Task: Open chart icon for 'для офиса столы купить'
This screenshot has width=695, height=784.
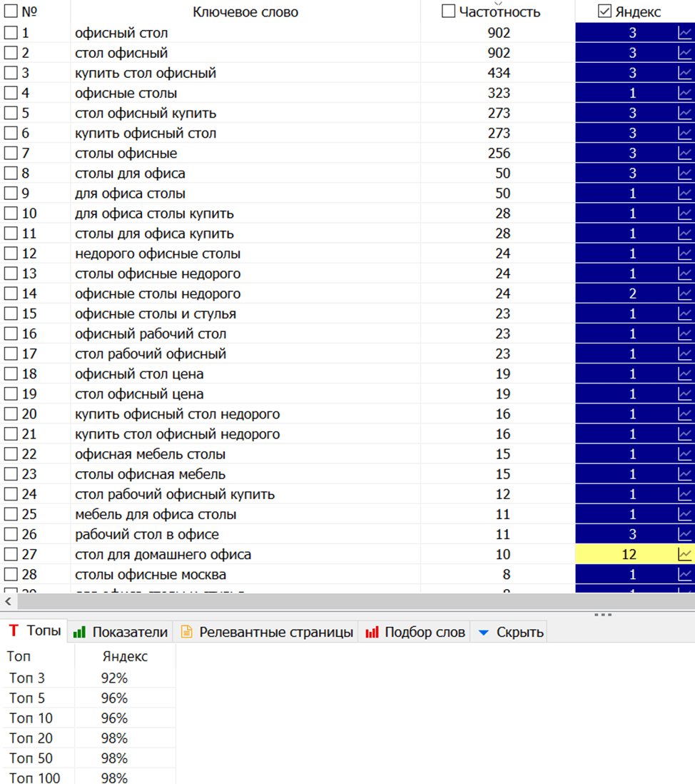Action: [x=684, y=213]
